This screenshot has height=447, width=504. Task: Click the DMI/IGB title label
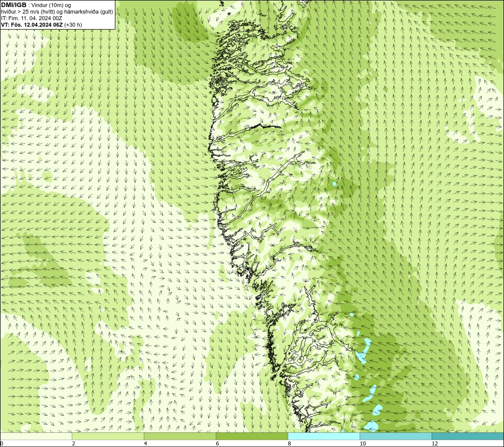[x=14, y=5]
